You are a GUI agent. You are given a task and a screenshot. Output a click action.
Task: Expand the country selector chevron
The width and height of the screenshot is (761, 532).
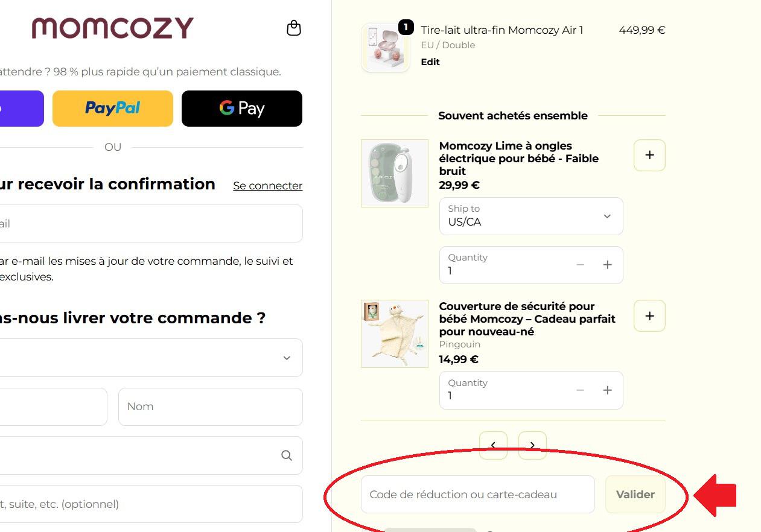287,358
